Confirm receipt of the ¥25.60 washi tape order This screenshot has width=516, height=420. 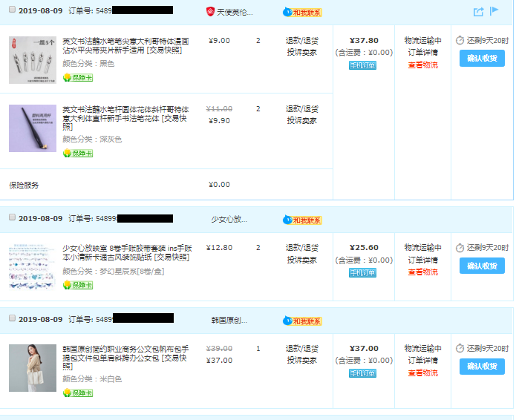point(481,266)
